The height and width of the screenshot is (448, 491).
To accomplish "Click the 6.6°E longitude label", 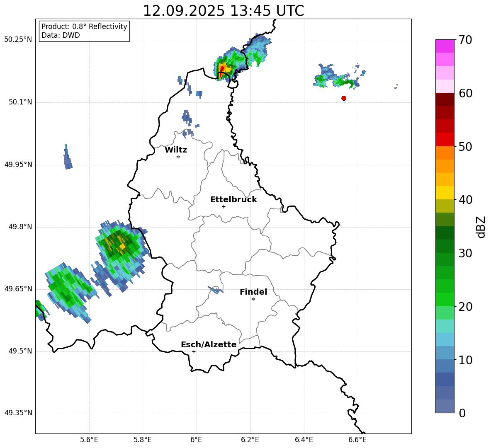I will click(357, 440).
